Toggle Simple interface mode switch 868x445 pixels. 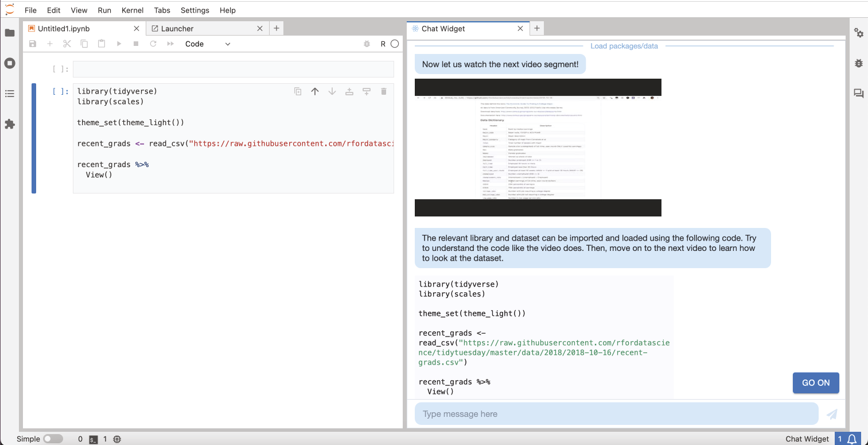53,439
